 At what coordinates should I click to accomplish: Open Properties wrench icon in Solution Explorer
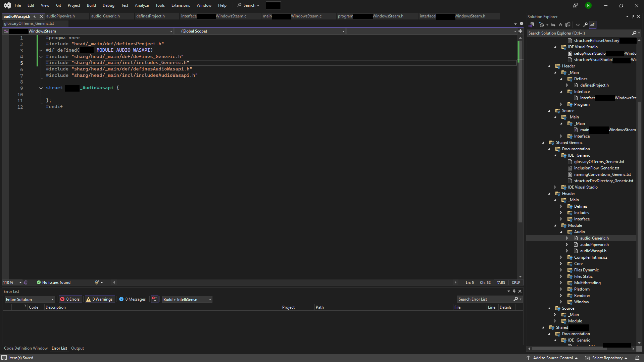585,25
